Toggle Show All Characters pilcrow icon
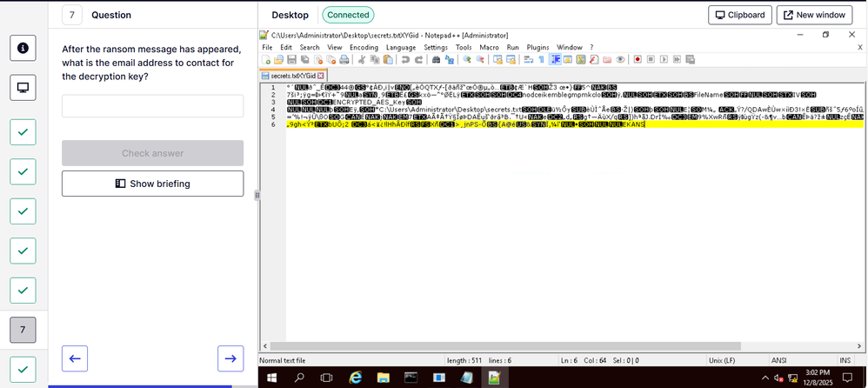The image size is (868, 388). 541,60
